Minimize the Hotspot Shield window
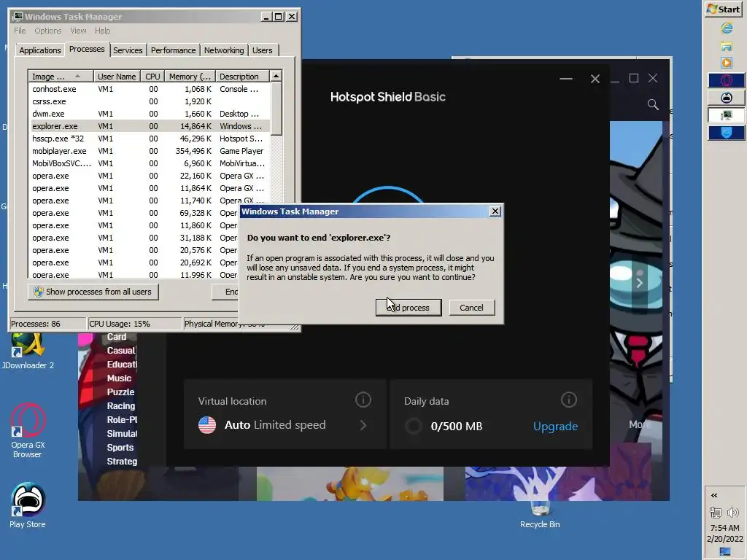The width and height of the screenshot is (747, 560). pos(566,79)
